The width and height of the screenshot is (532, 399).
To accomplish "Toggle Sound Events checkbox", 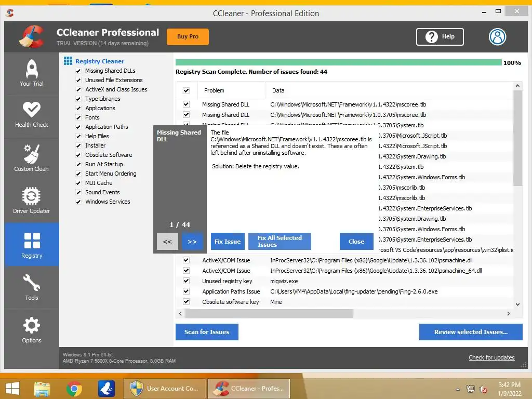I will (x=78, y=192).
